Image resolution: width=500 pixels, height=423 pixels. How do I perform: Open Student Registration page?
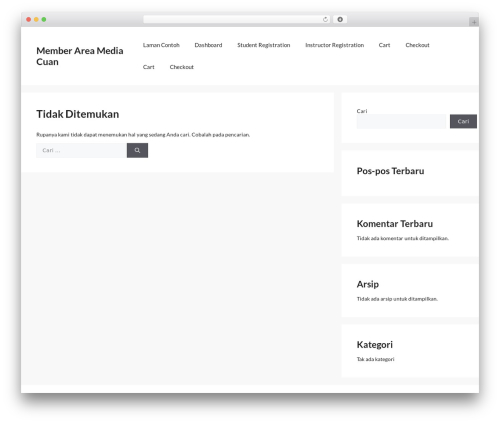pos(264,45)
